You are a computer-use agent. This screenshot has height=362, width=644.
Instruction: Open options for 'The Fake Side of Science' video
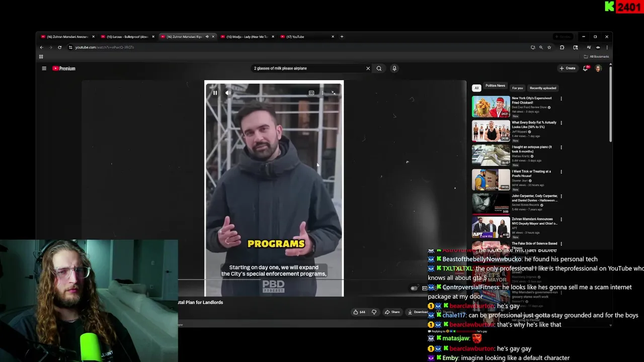pyautogui.click(x=561, y=244)
